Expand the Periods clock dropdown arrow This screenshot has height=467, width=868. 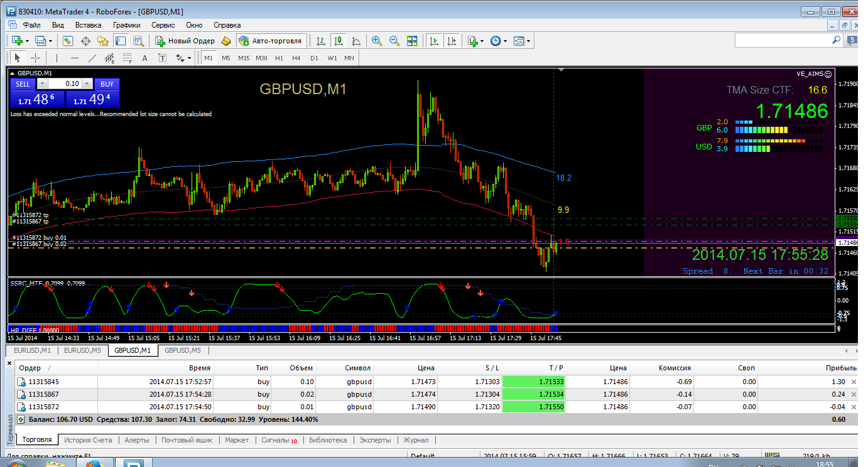pyautogui.click(x=505, y=41)
